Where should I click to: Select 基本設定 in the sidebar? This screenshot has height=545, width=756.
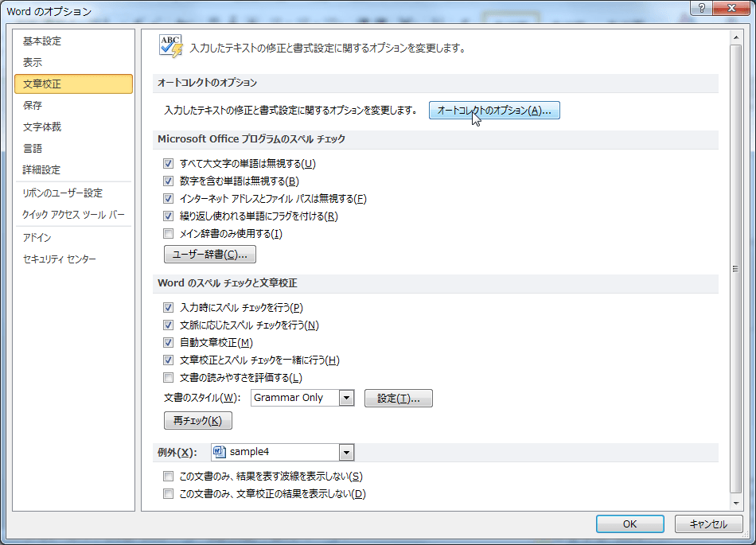pos(73,41)
